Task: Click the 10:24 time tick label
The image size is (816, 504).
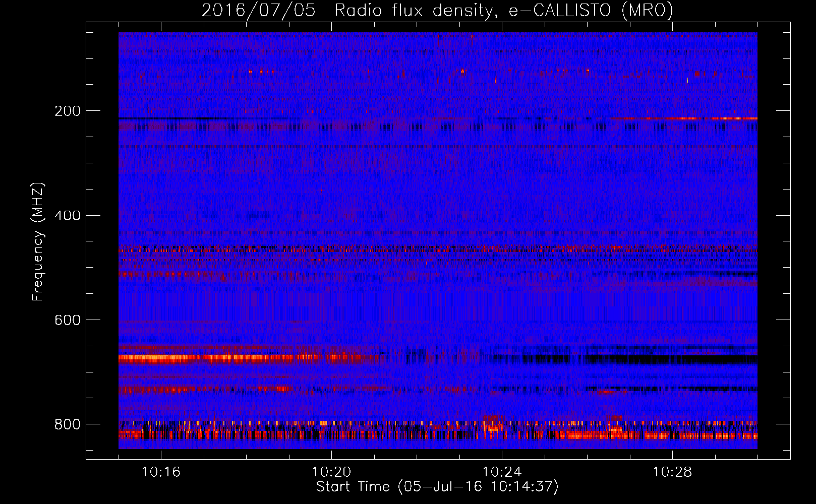Action: (x=502, y=472)
